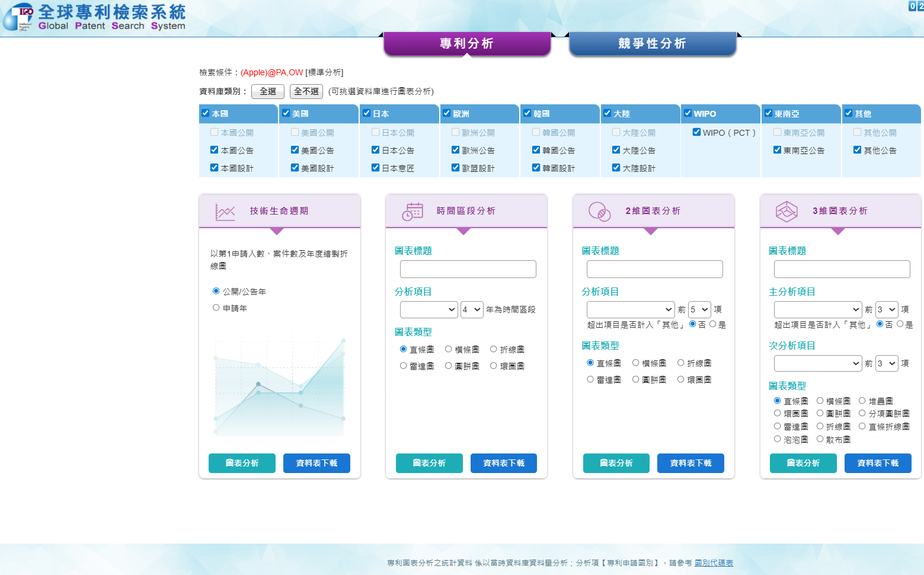The height and width of the screenshot is (575, 924).
Task: Click the technology life cycle line chart icon
Action: coord(225,212)
